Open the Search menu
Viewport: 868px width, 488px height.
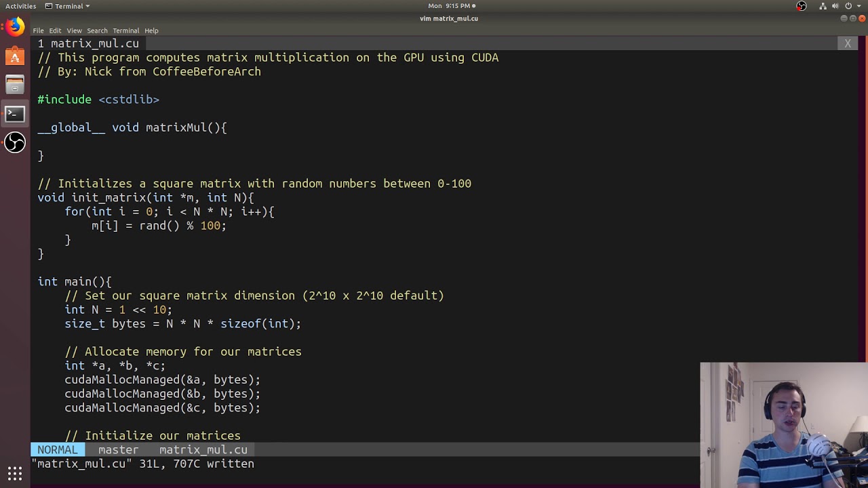click(97, 30)
